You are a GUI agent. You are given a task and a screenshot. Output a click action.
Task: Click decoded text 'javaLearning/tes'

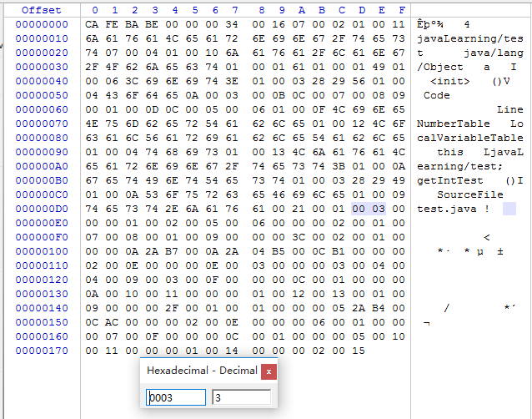(x=470, y=38)
